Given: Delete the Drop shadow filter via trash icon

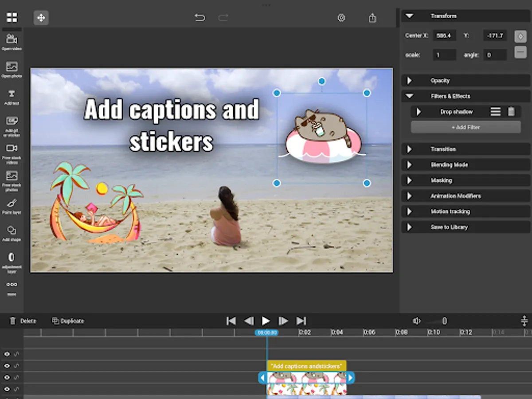Looking at the screenshot, I should [x=511, y=112].
